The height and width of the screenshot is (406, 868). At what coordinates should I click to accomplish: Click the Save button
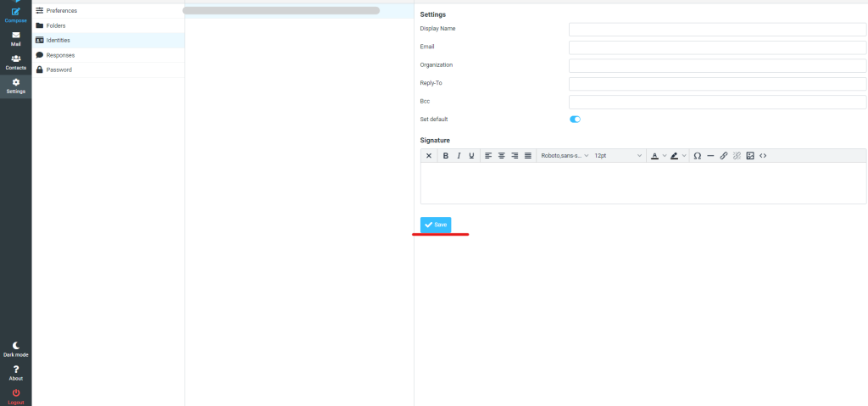436,225
